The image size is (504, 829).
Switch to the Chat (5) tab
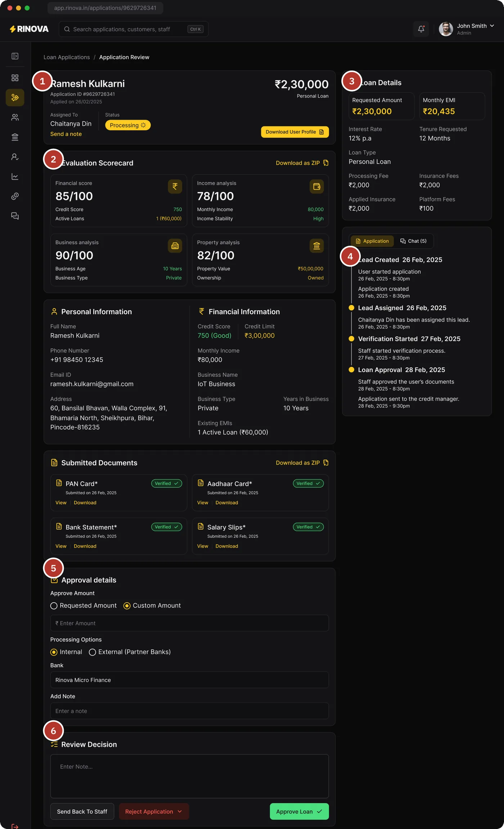click(x=413, y=241)
